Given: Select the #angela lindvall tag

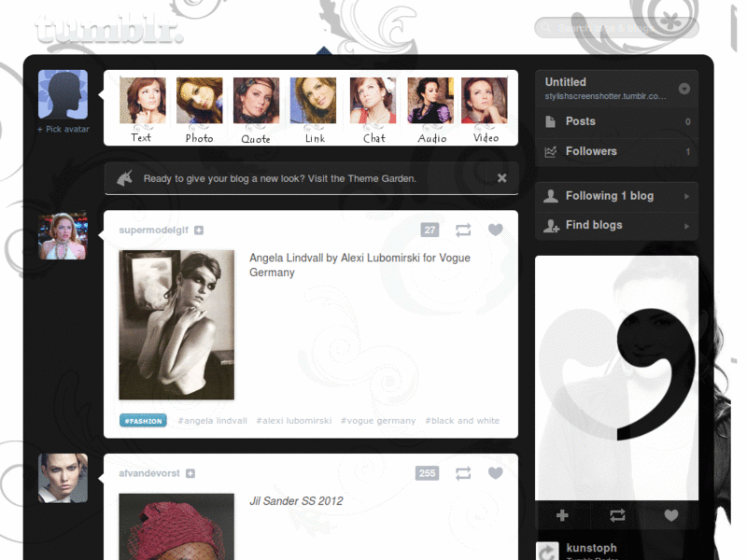Looking at the screenshot, I should point(213,421).
